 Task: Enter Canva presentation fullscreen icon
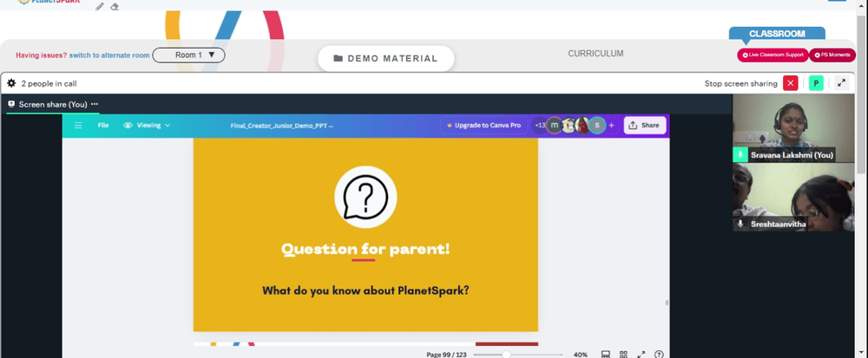tap(641, 355)
